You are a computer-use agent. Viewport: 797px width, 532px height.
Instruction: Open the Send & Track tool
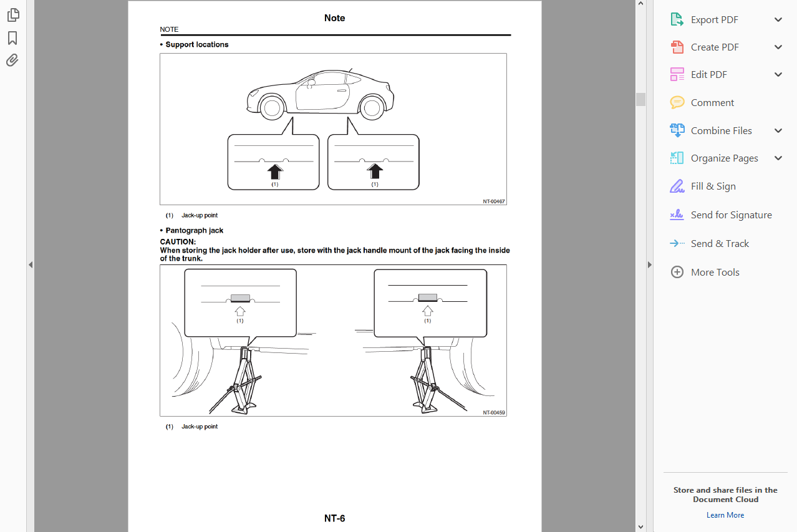(x=709, y=243)
